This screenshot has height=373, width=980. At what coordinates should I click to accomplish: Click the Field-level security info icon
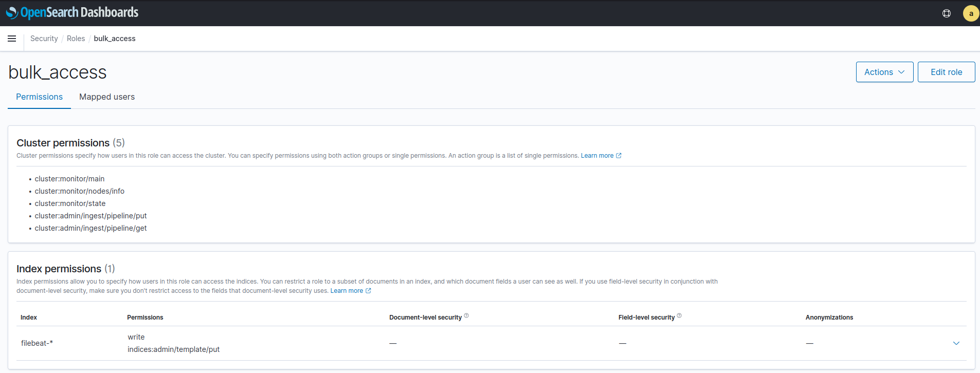click(x=679, y=316)
